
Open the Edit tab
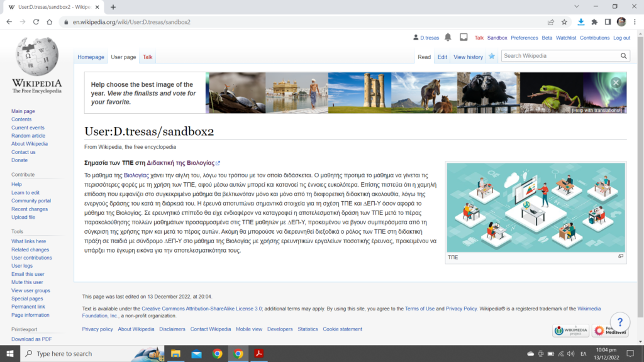442,57
